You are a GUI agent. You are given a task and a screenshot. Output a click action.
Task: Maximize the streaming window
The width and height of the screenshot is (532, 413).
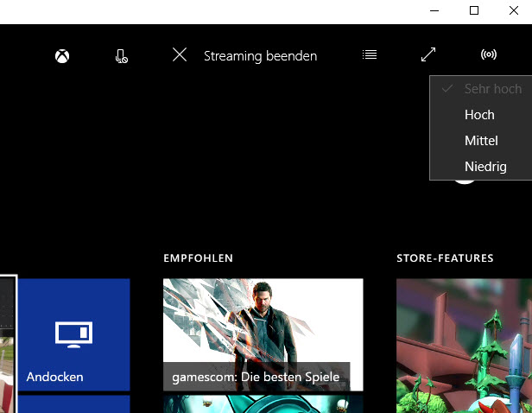(474, 10)
